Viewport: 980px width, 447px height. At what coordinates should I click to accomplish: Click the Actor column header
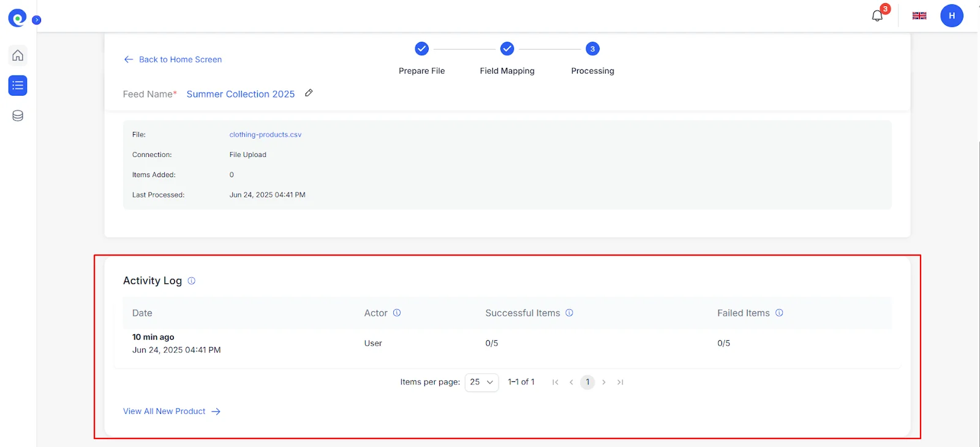point(375,313)
